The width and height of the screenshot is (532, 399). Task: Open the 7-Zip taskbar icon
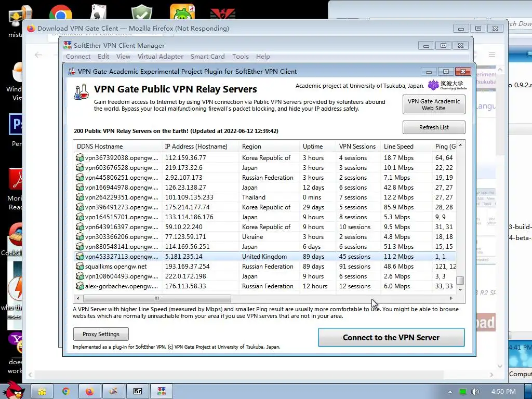click(x=138, y=392)
